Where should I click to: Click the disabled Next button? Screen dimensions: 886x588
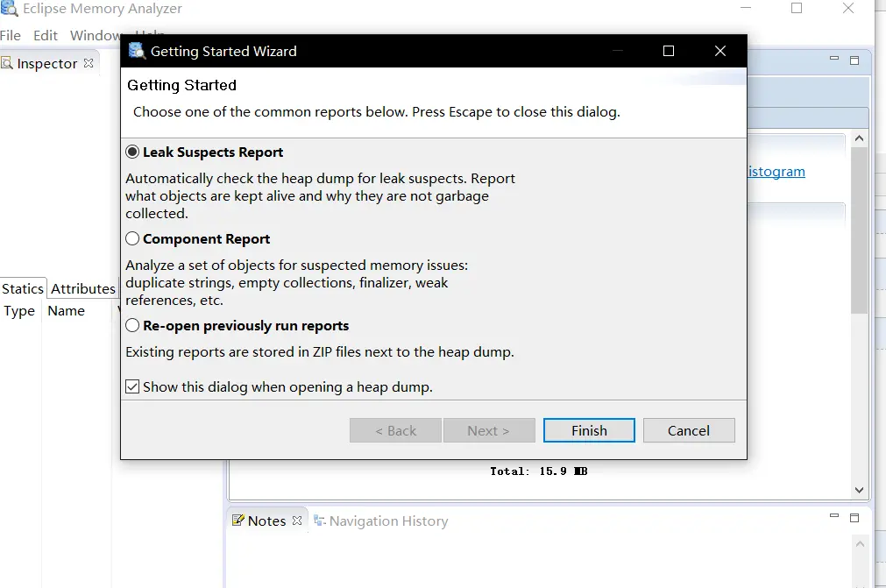coord(489,430)
